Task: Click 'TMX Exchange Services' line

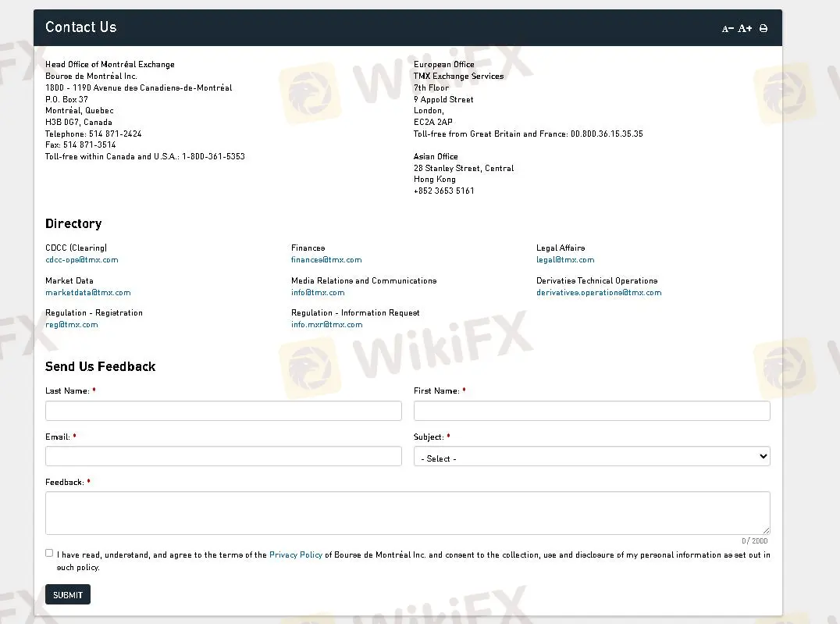Action: coord(458,76)
